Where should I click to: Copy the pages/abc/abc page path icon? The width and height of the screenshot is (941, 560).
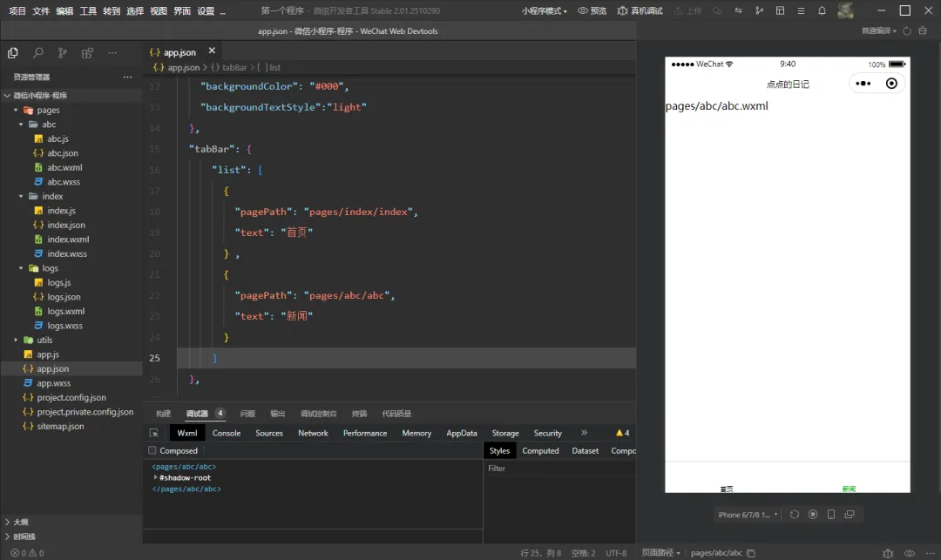tap(751, 553)
